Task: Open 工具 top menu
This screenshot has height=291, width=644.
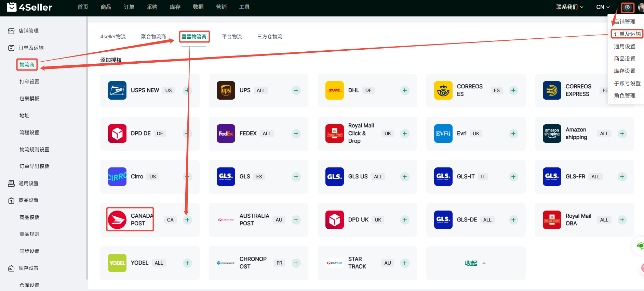Action: (244, 7)
